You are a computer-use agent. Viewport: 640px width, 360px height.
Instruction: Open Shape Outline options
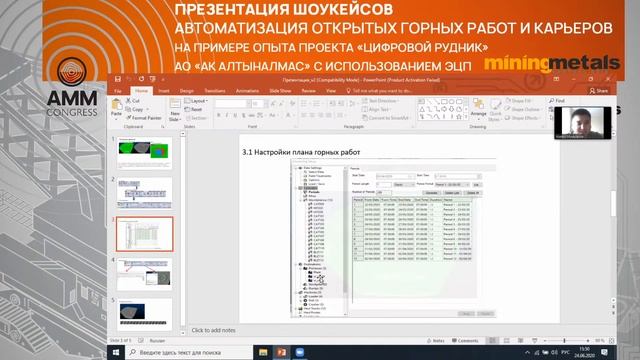[523, 109]
